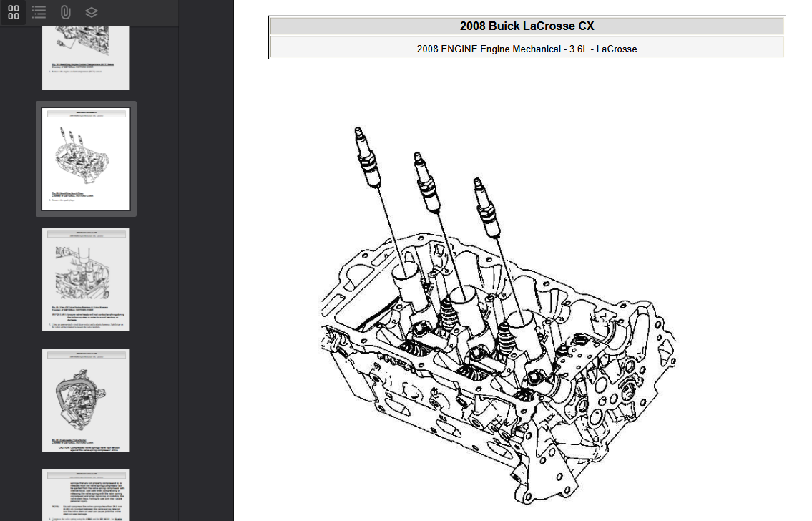Open the valve spring compressor page thumbnail
This screenshot has height=521, width=812.
coord(86,280)
